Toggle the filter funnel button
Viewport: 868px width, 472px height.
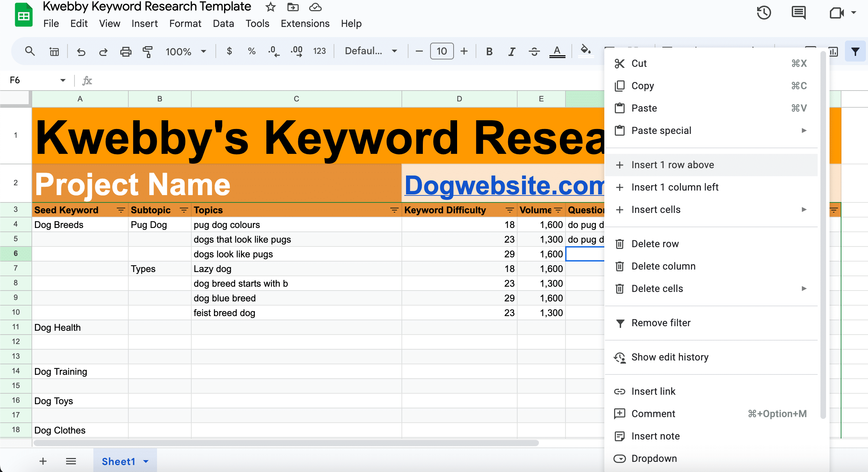click(855, 52)
